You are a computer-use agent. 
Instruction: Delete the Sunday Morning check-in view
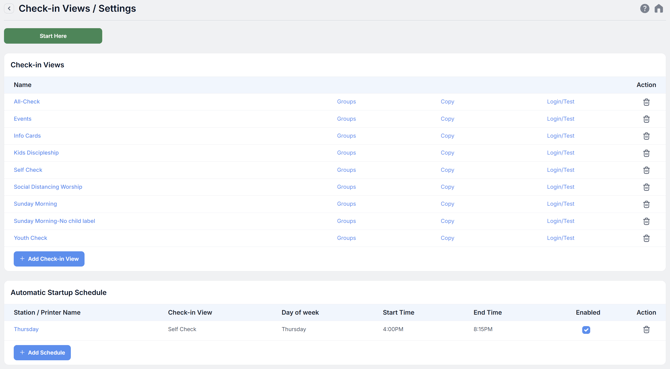pyautogui.click(x=646, y=205)
